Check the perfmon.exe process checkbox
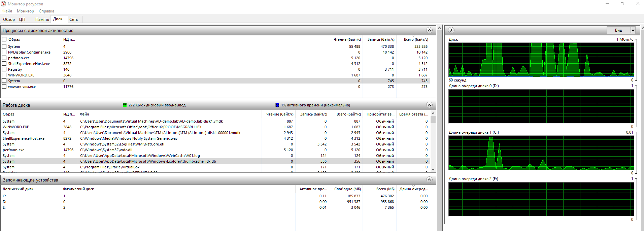 click(x=4, y=58)
